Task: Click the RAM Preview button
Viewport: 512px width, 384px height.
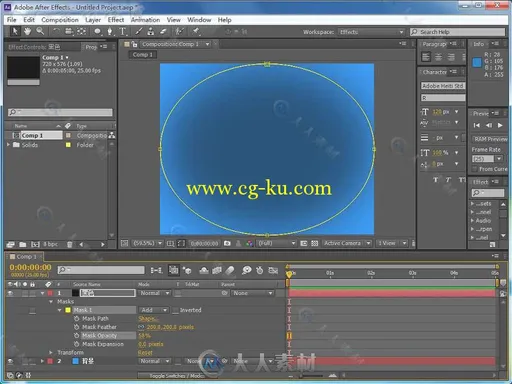Action: [x=489, y=139]
